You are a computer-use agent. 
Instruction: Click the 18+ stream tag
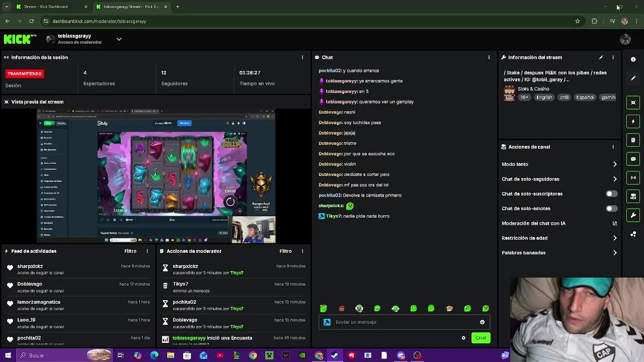tap(524, 98)
